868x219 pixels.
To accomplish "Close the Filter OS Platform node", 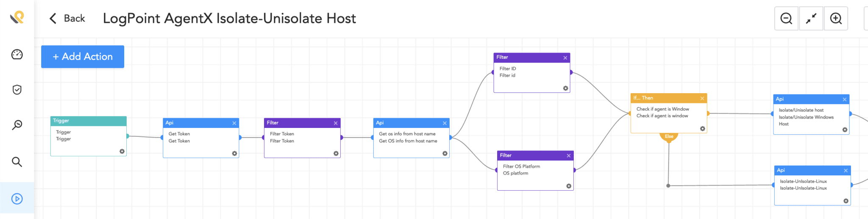I will (569, 156).
